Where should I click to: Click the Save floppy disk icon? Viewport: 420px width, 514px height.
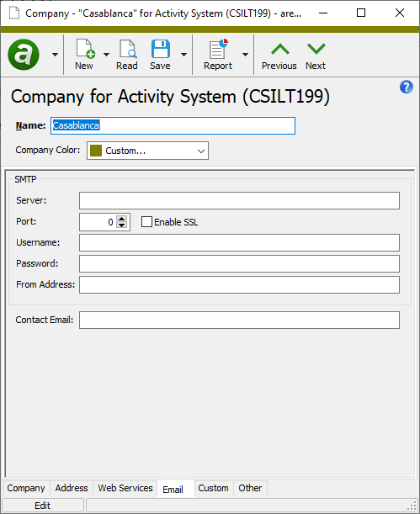(x=160, y=49)
